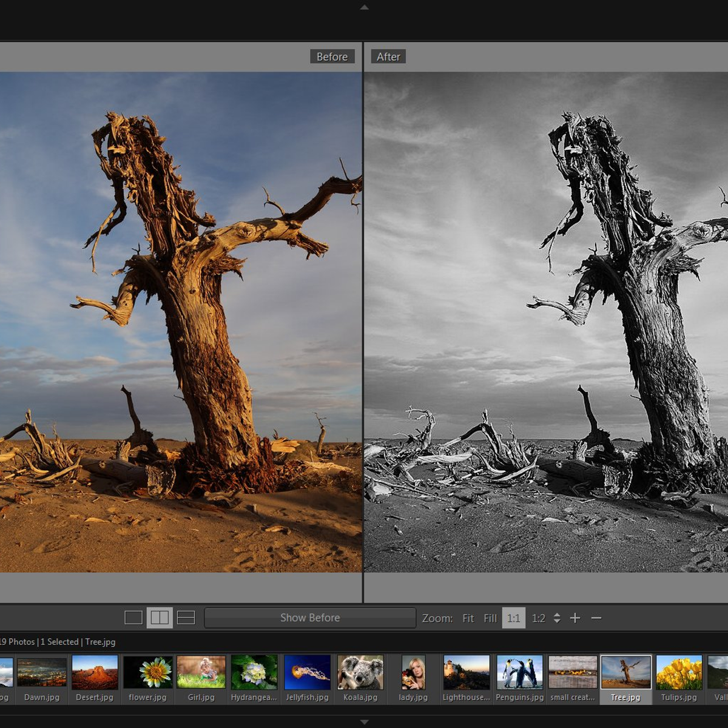Set zoom to Fill
This screenshot has height=728, width=728.
tap(490, 618)
